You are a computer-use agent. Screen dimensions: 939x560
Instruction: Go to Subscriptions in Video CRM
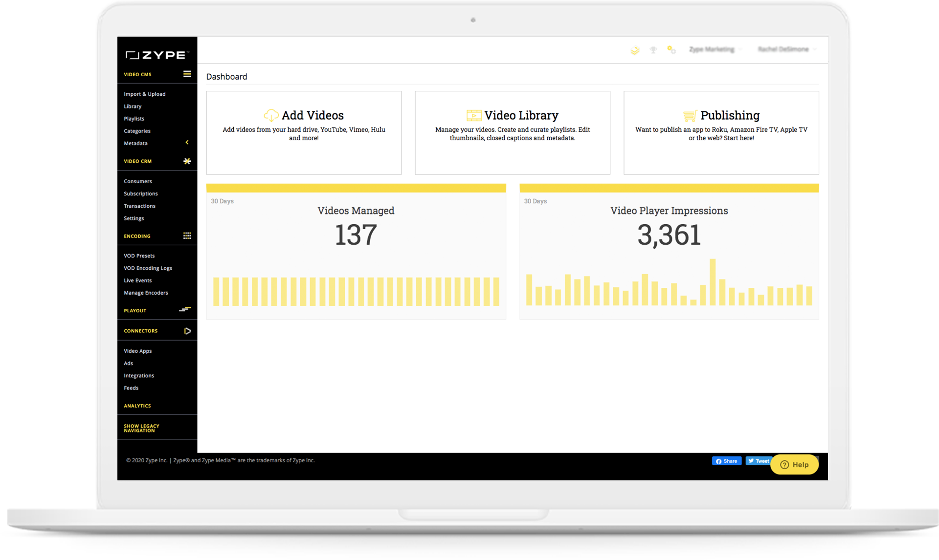140,194
